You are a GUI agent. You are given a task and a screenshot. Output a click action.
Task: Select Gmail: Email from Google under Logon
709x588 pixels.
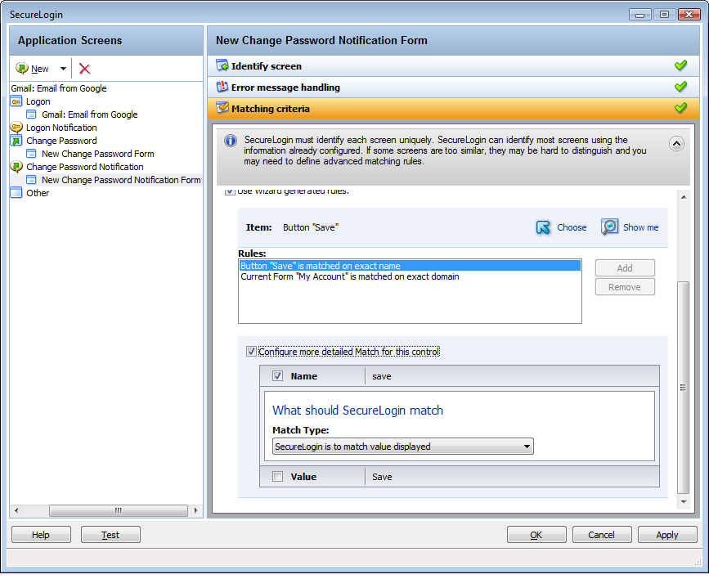[x=89, y=114]
